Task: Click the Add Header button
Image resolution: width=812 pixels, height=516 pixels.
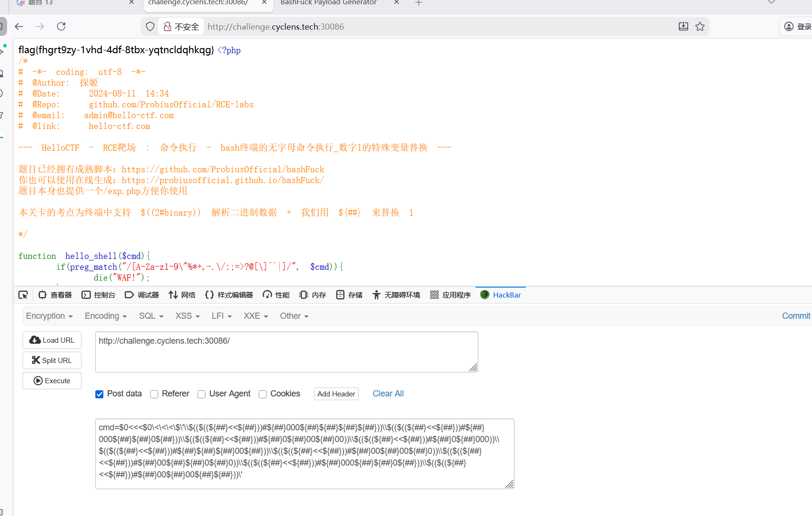Action: click(336, 394)
